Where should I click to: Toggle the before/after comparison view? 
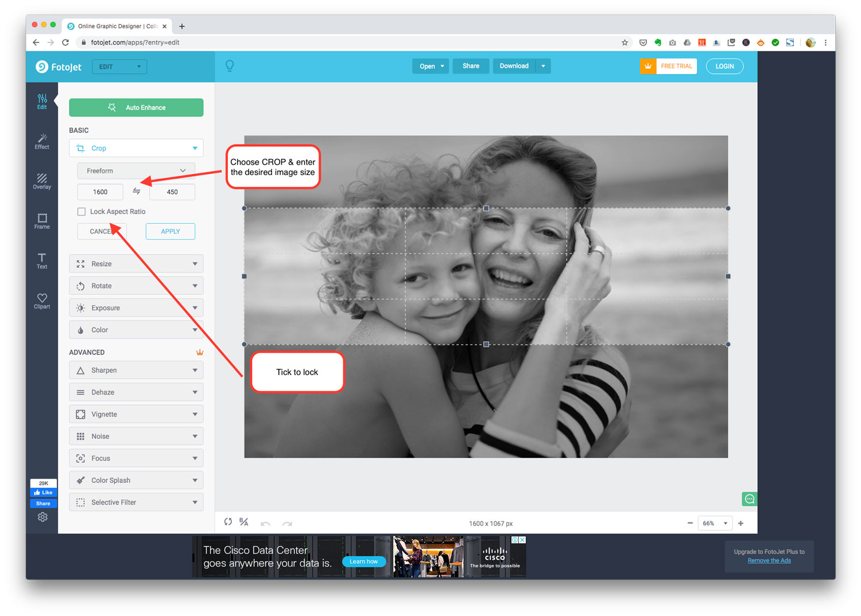coord(243,522)
